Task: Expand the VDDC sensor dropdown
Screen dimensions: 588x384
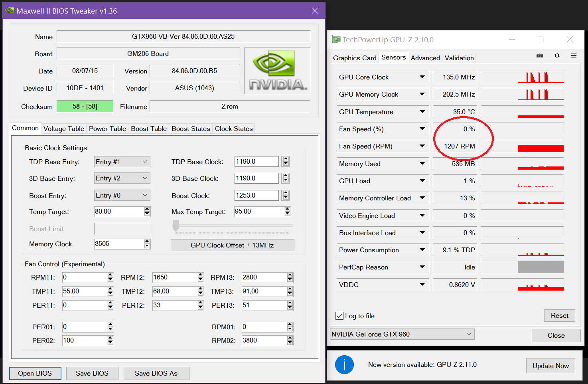Action: pos(422,285)
